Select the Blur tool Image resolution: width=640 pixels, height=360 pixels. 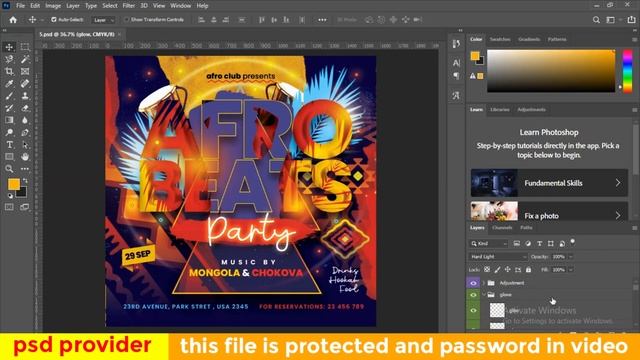coord(25,120)
